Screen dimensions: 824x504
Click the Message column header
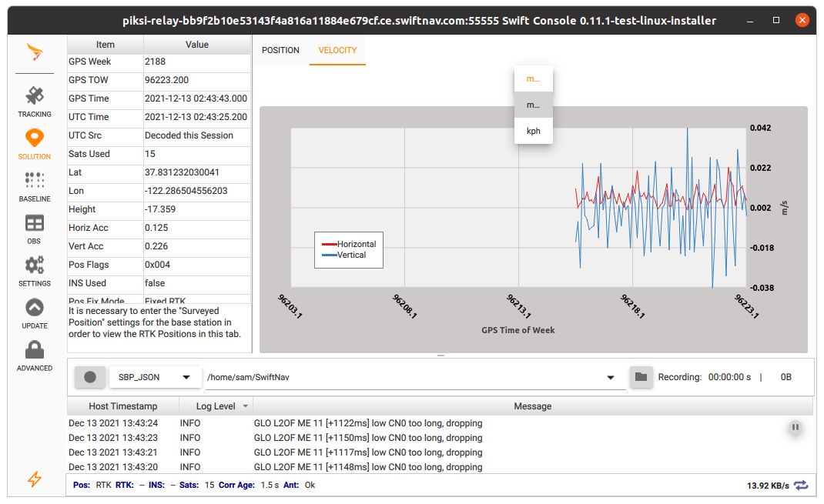point(532,406)
